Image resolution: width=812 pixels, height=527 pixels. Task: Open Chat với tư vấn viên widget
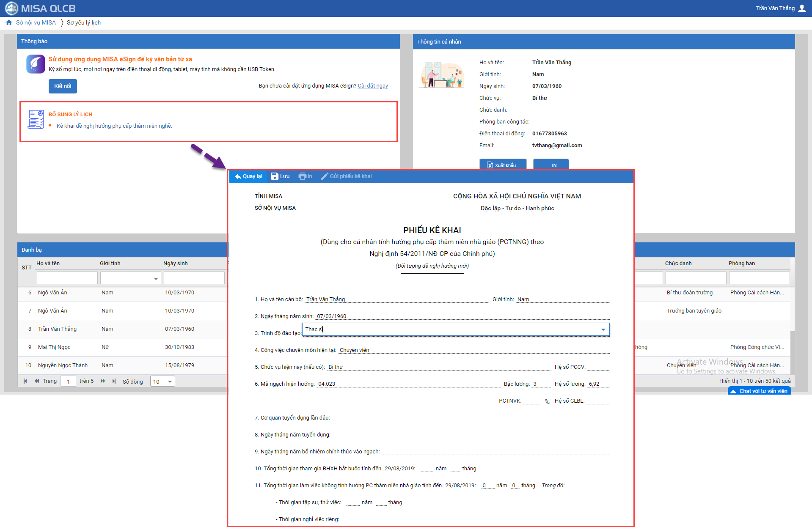759,391
